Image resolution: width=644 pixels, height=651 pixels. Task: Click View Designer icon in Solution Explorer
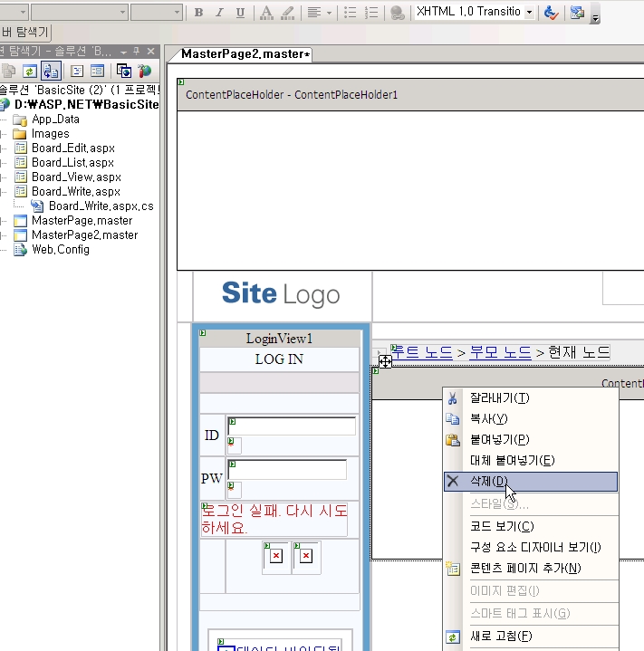click(98, 71)
